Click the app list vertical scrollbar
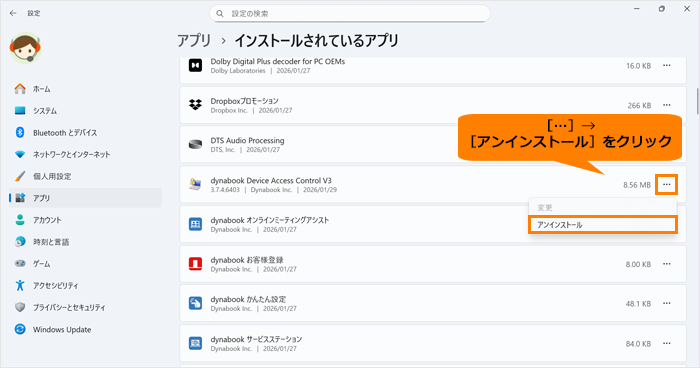The height and width of the screenshot is (368, 700). pos(697,101)
